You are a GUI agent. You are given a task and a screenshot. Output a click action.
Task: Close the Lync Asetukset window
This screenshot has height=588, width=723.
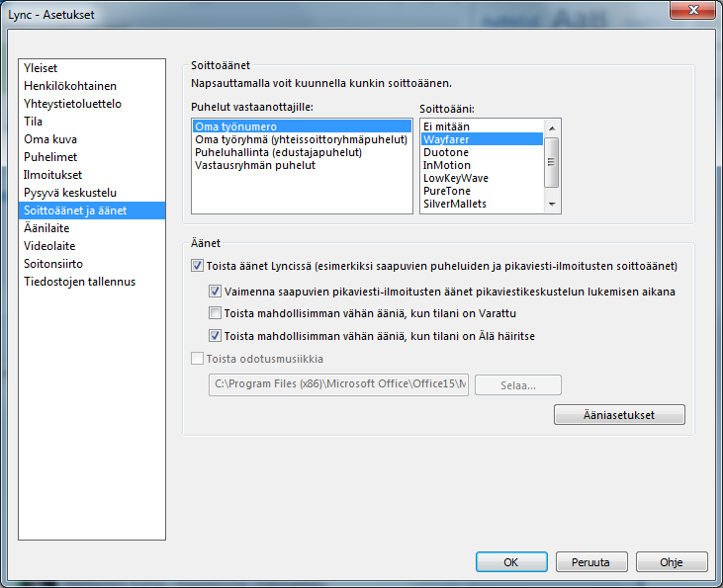[693, 10]
